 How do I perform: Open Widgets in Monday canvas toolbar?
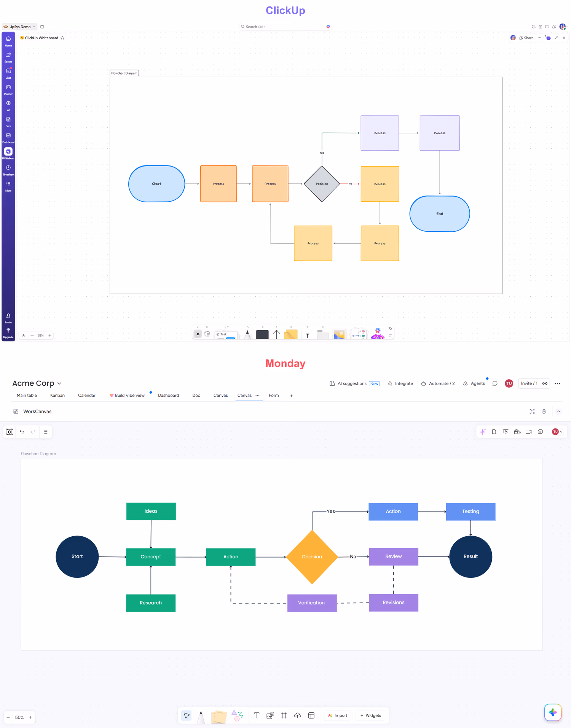point(370,715)
